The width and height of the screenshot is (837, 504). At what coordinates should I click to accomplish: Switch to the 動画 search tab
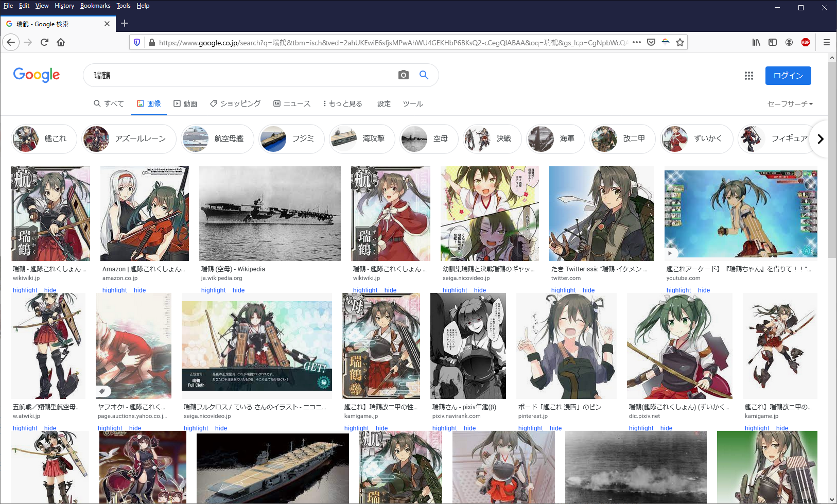(185, 104)
